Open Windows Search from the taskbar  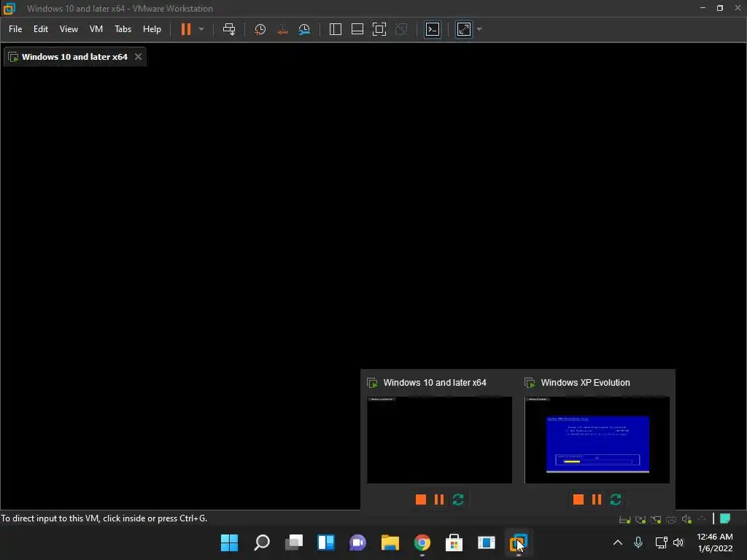point(262,542)
